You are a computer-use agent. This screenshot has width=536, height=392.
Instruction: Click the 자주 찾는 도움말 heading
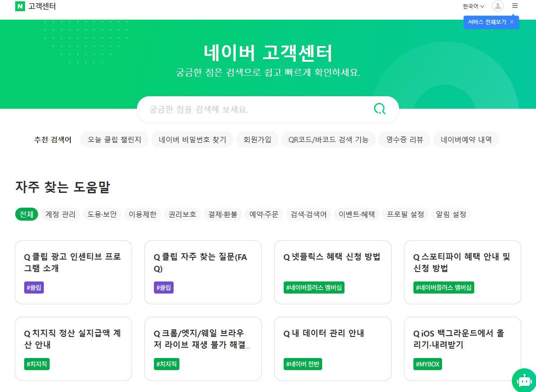63,187
